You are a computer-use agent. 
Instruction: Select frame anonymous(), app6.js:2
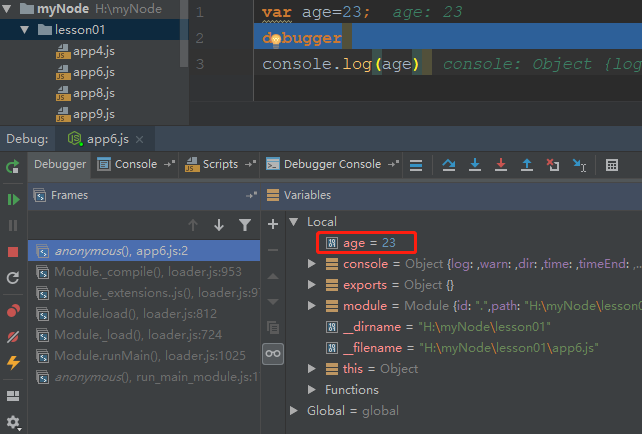[x=144, y=251]
